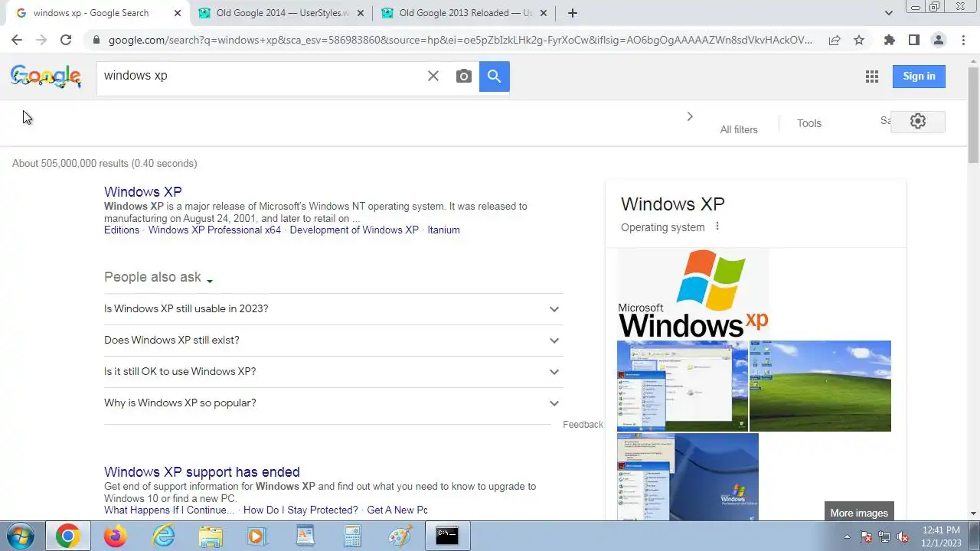
Task: Open Chrome three-dot menu
Action: pyautogui.click(x=963, y=40)
